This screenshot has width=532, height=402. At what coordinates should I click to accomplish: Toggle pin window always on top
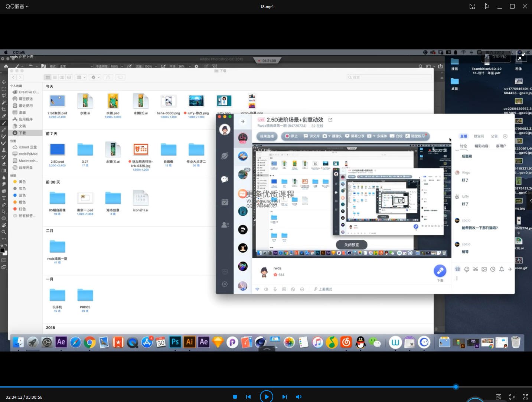pyautogui.click(x=486, y=6)
